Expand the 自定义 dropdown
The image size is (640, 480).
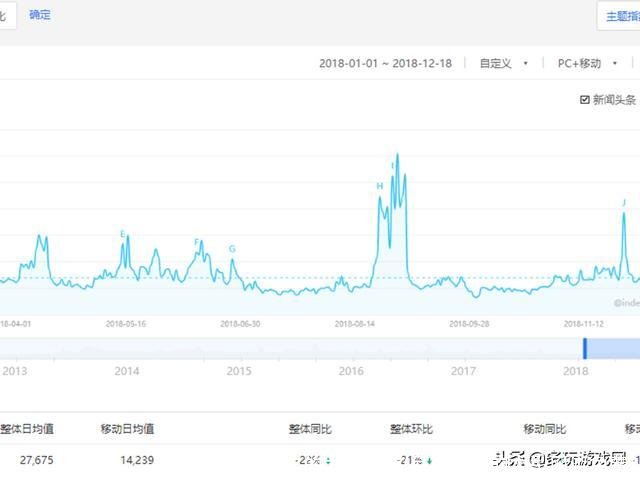coord(504,63)
